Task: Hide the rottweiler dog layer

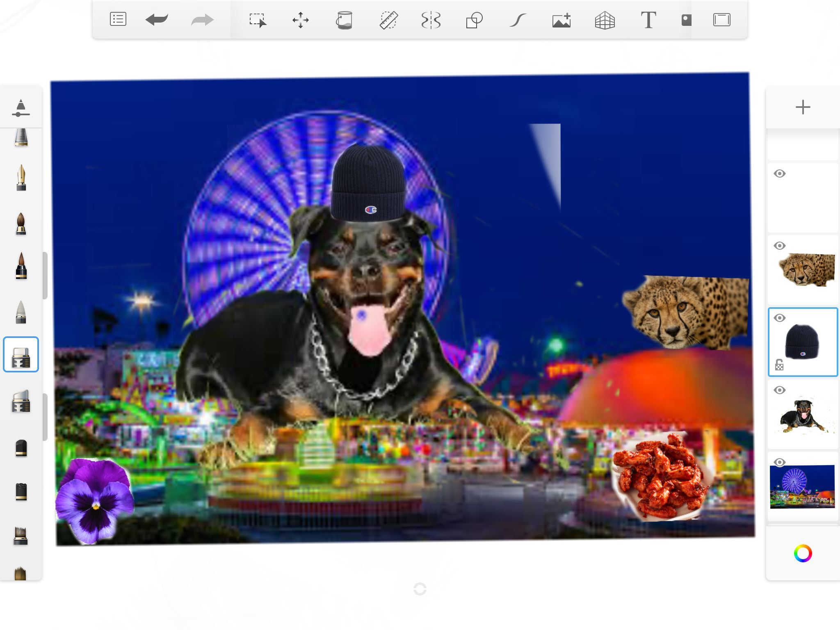Action: coord(780,390)
